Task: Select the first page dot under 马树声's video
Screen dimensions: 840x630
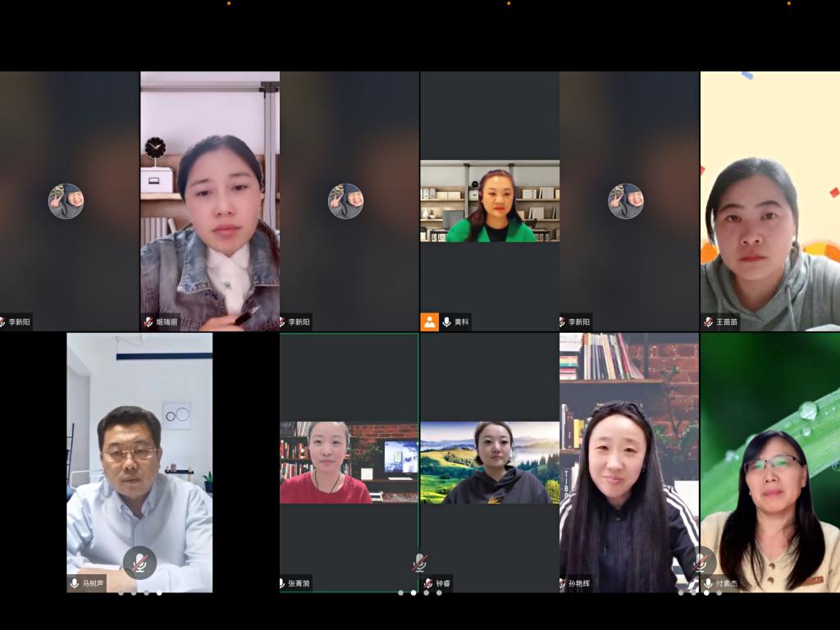Action: [x=121, y=593]
